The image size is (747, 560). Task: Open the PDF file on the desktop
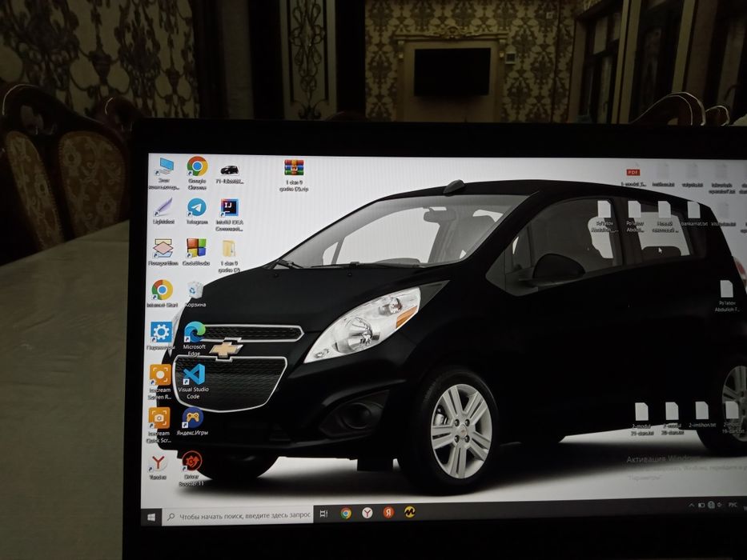(x=633, y=176)
